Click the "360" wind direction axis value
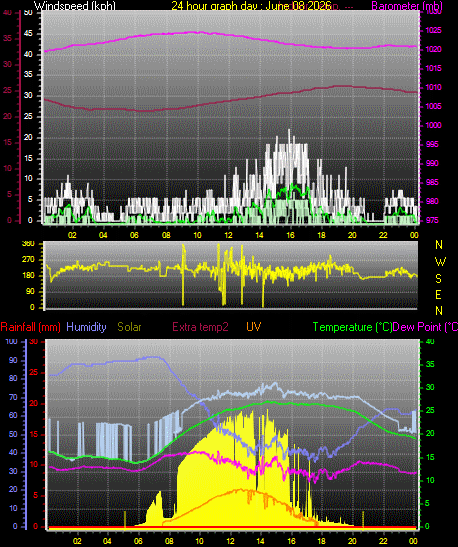Viewport: 458px width, 547px height. (28, 243)
